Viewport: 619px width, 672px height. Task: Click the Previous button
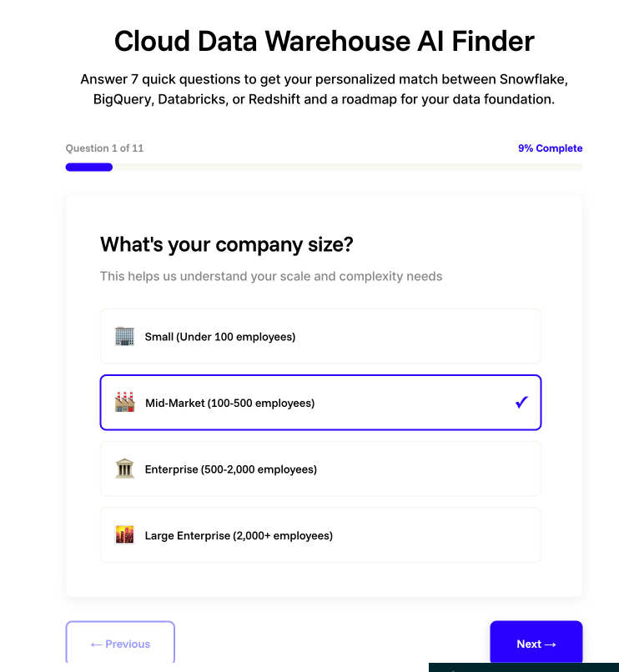120,644
